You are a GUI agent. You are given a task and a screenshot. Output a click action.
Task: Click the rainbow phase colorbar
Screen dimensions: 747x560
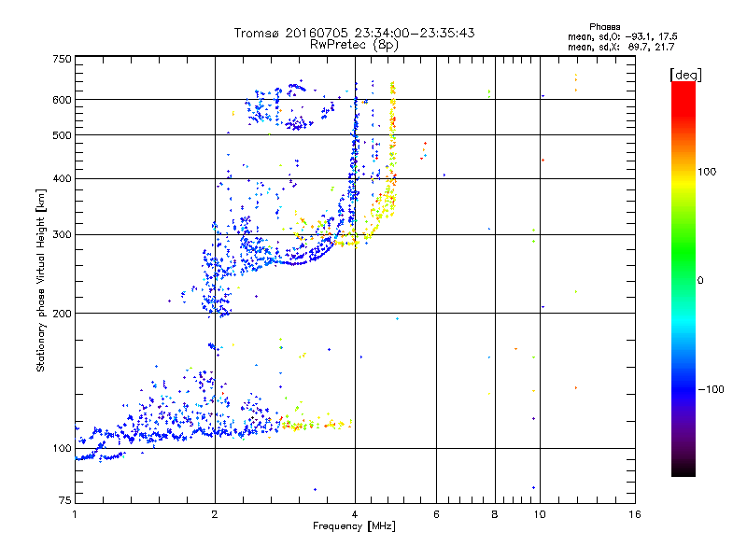click(684, 279)
